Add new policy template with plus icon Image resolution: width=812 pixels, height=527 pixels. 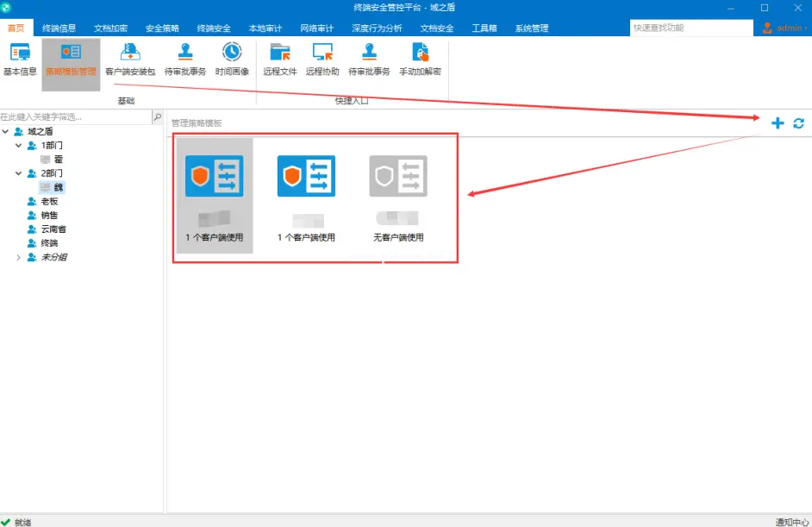pyautogui.click(x=778, y=123)
